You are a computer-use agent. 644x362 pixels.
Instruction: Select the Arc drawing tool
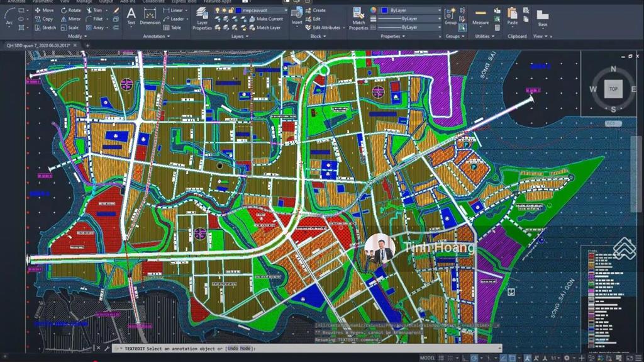9,16
